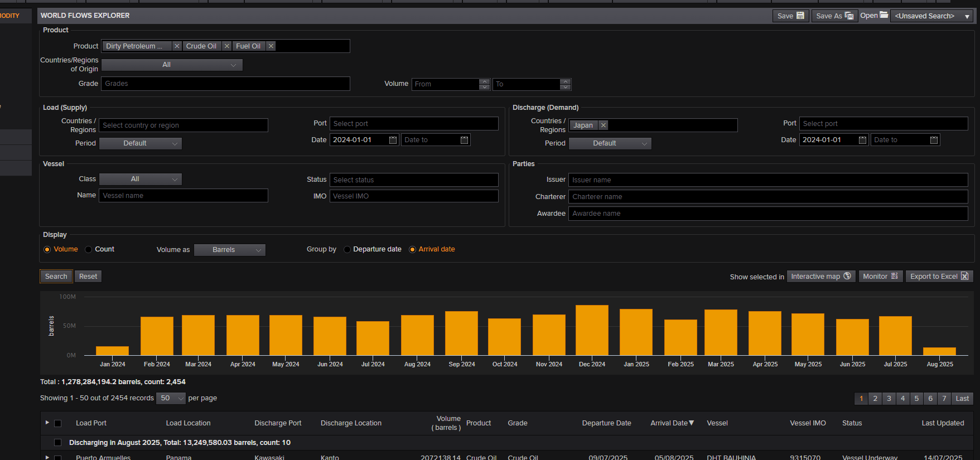The image size is (980, 460).
Task: Click Load Select country or region field
Action: pyautogui.click(x=184, y=125)
